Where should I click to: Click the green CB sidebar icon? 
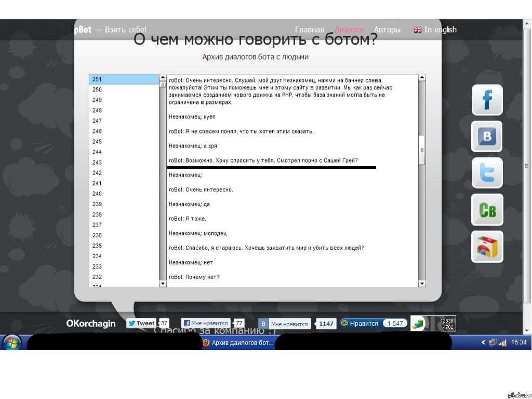pos(487,210)
